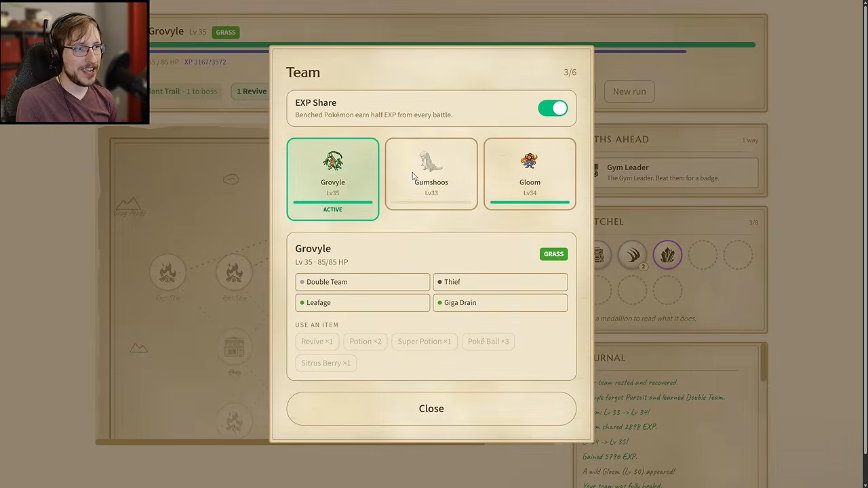Turn off the EXP Share switch
This screenshot has height=488, width=868.
click(553, 108)
